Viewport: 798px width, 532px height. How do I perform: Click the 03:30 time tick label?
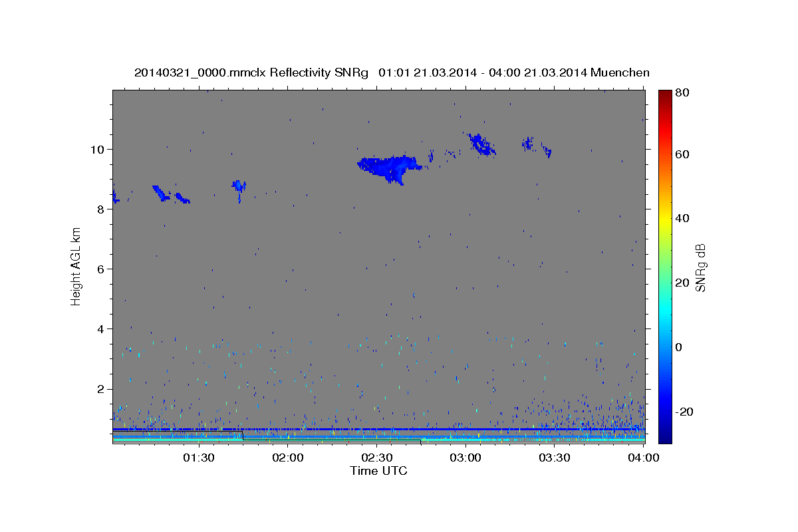[x=555, y=458]
